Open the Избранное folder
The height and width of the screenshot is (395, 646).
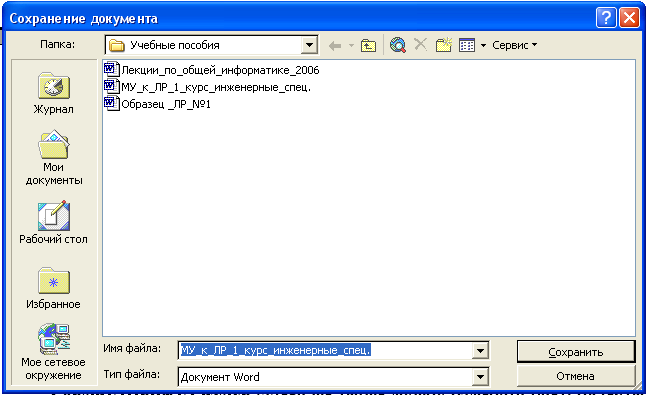coord(54,288)
